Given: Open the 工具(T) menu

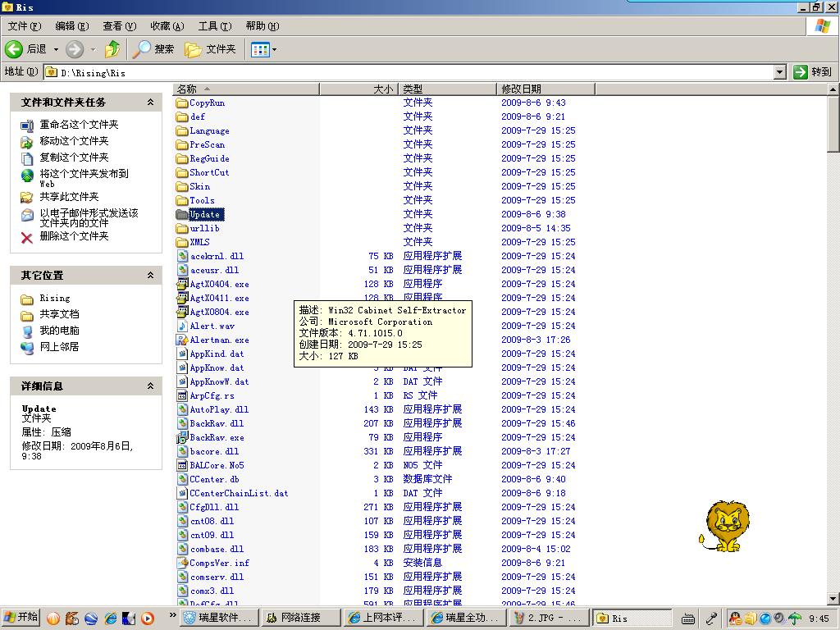Looking at the screenshot, I should 215,26.
